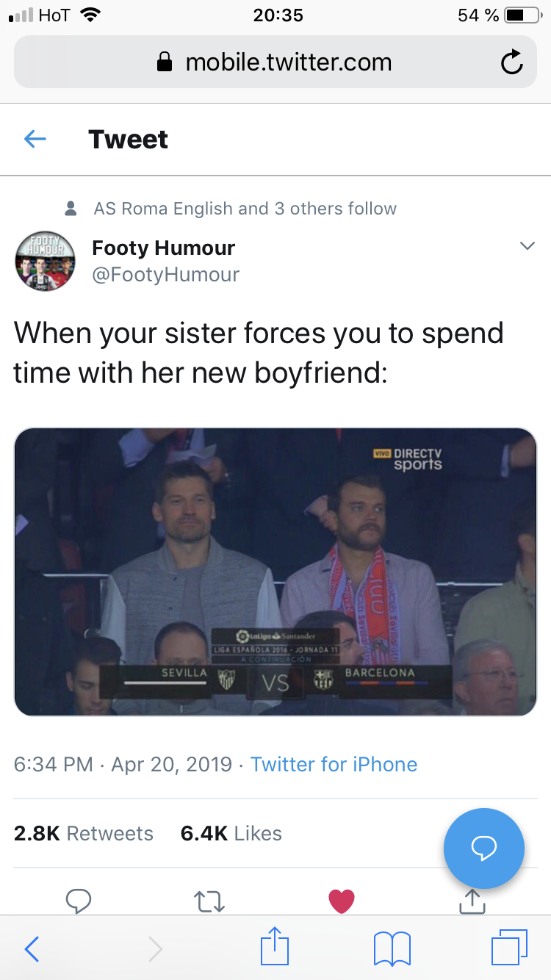Tap the mobile.twitter.com address bar
This screenshot has width=551, height=980.
point(275,62)
